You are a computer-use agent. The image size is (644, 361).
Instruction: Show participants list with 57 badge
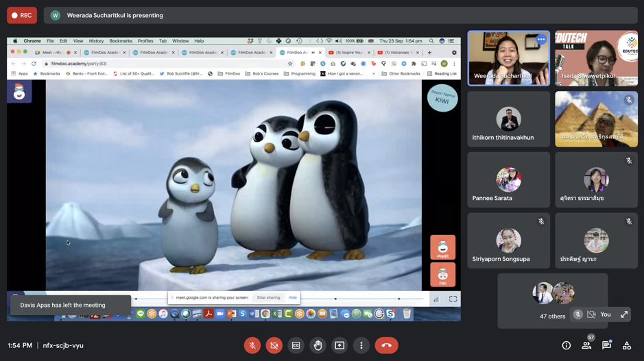coord(586,345)
